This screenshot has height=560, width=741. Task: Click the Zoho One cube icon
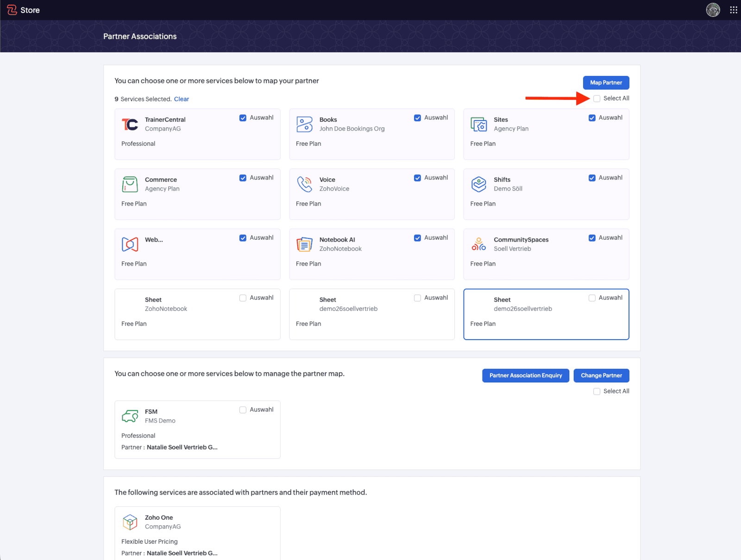[130, 522]
